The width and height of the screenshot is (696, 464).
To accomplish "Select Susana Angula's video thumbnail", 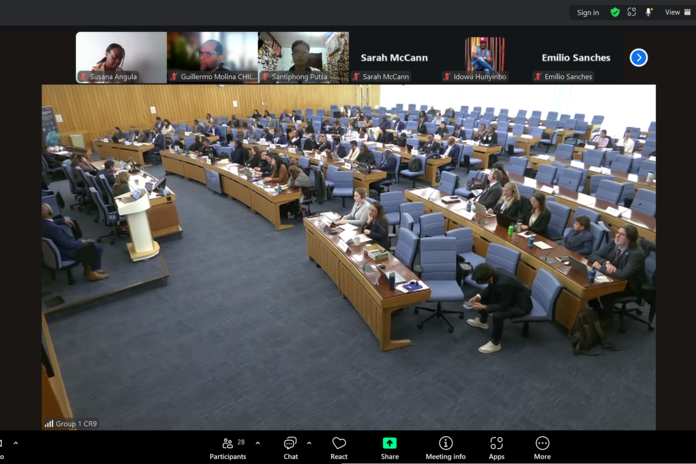I will 121,57.
